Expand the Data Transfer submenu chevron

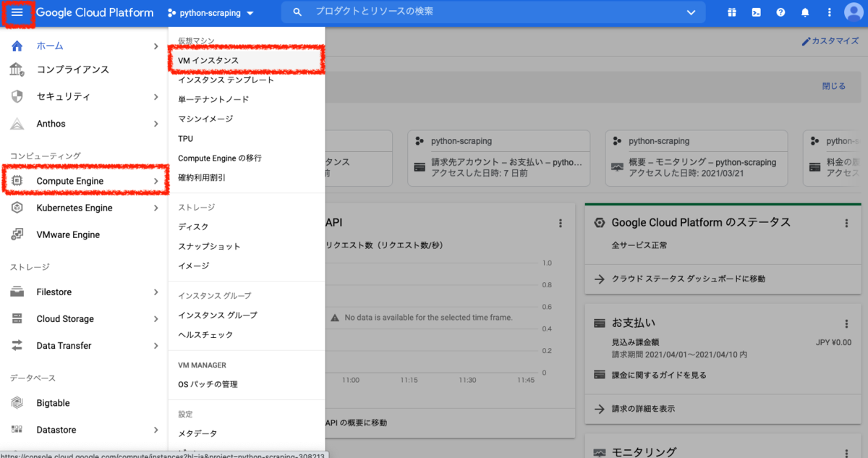click(x=156, y=345)
